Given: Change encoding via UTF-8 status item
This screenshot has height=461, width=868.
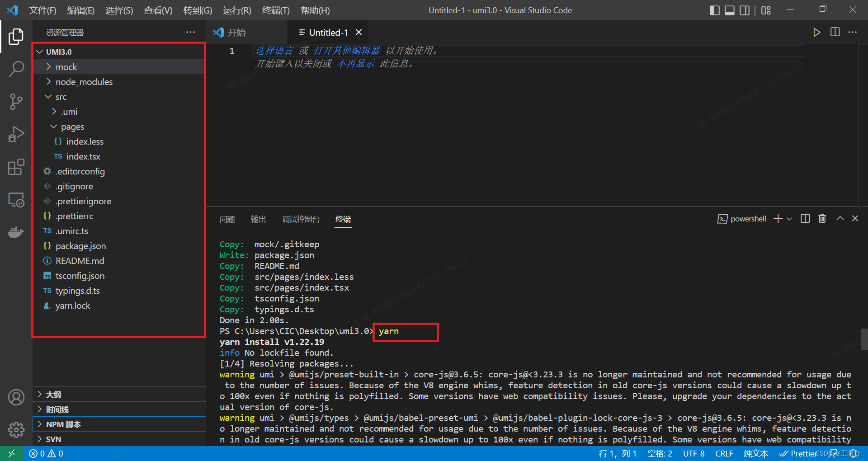Looking at the screenshot, I should [x=694, y=453].
